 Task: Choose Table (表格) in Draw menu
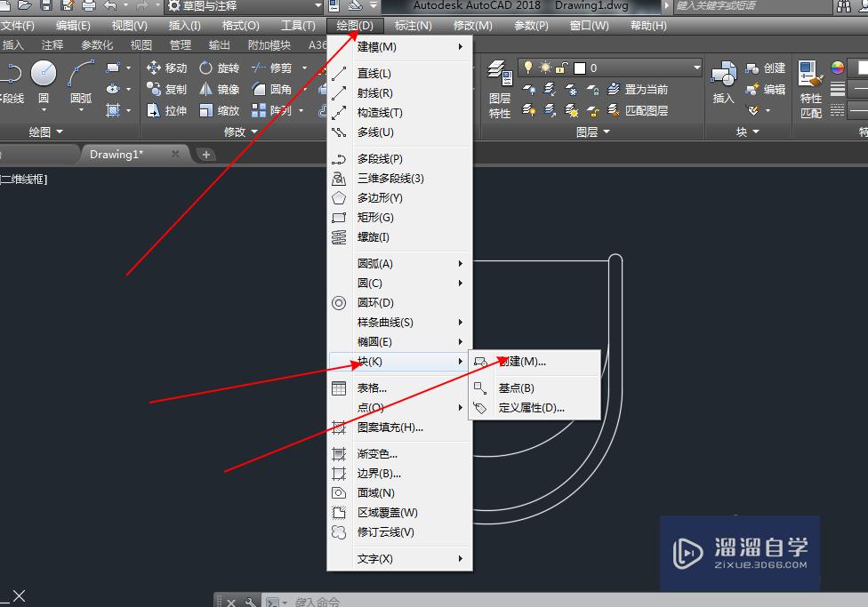pos(399,387)
